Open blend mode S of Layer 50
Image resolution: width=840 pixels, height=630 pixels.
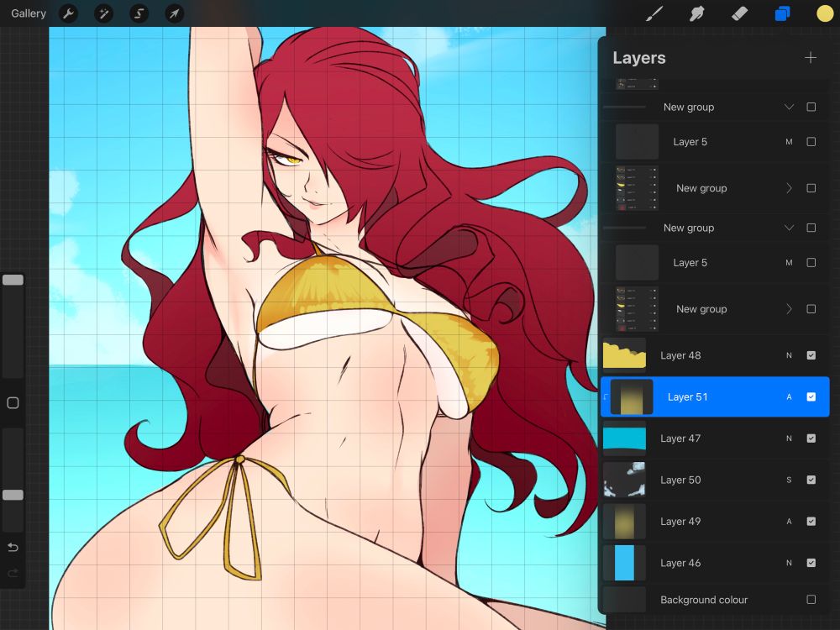789,480
